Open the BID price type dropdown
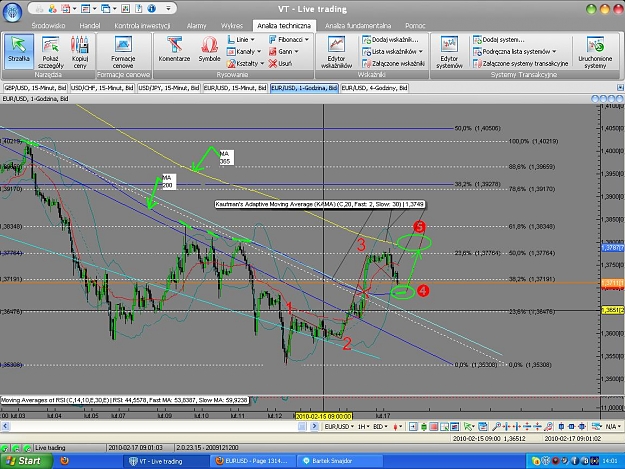625x469 pixels. click(380, 426)
